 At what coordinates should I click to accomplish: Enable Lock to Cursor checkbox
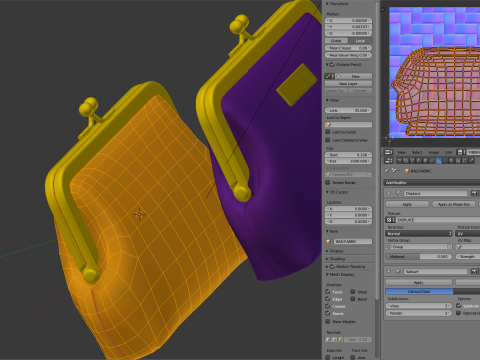click(x=328, y=132)
